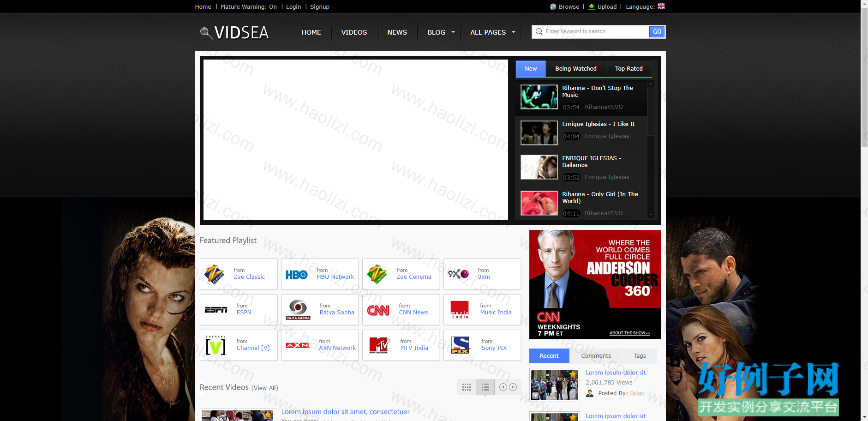Viewport: 868px width, 421px height.
Task: Click the Signup link
Action: pos(320,6)
